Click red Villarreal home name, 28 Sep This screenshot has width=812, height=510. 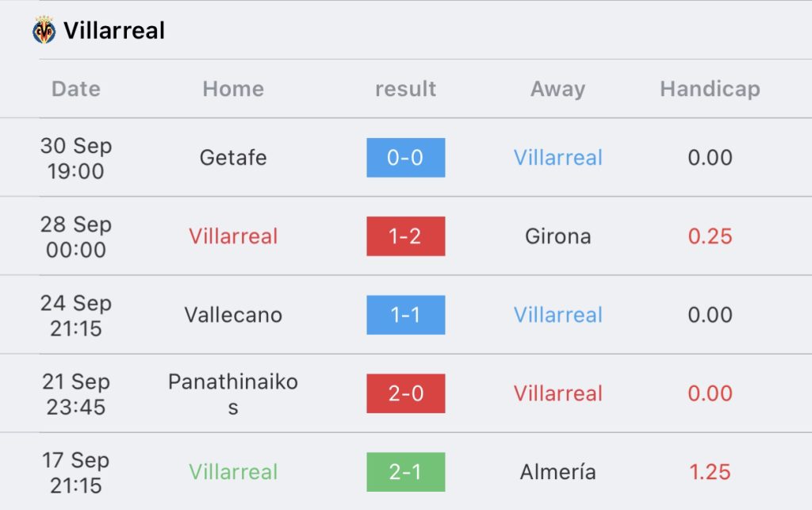233,236
